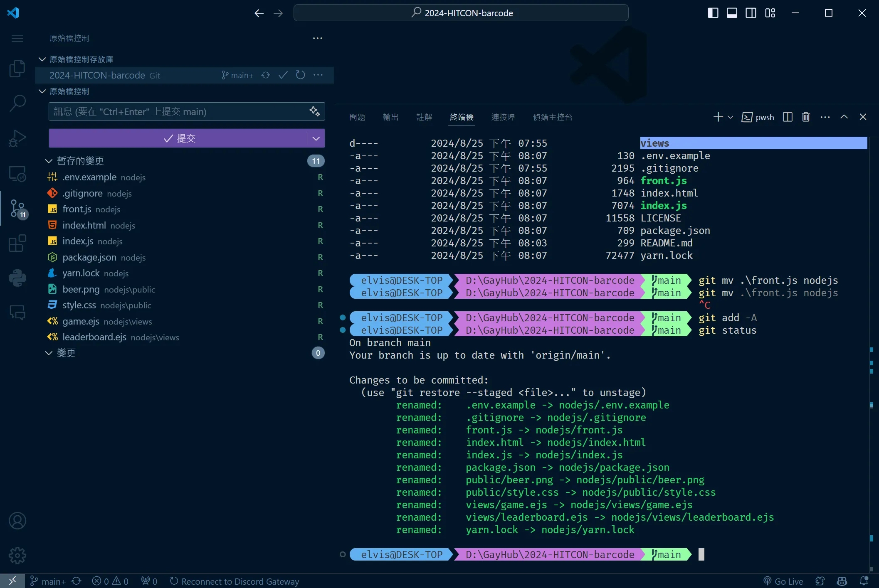Generate commit message with sparkle icon
This screenshot has width=879, height=588.
click(x=315, y=111)
